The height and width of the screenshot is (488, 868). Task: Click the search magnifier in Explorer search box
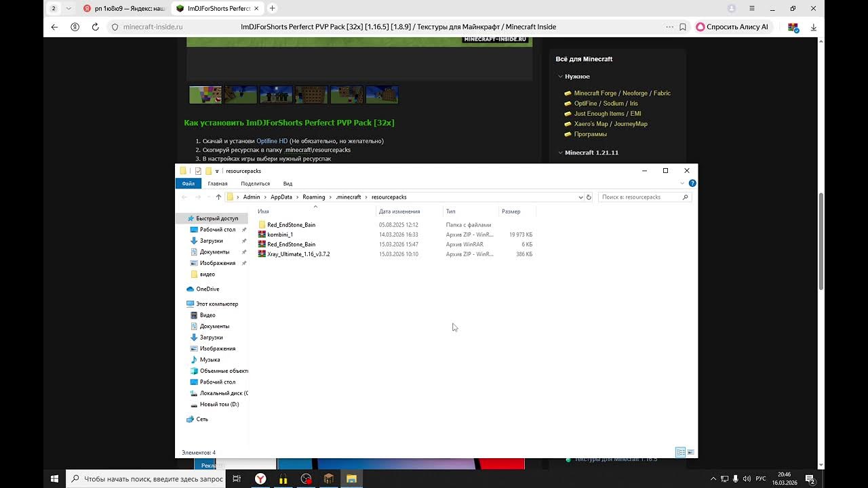(685, 197)
